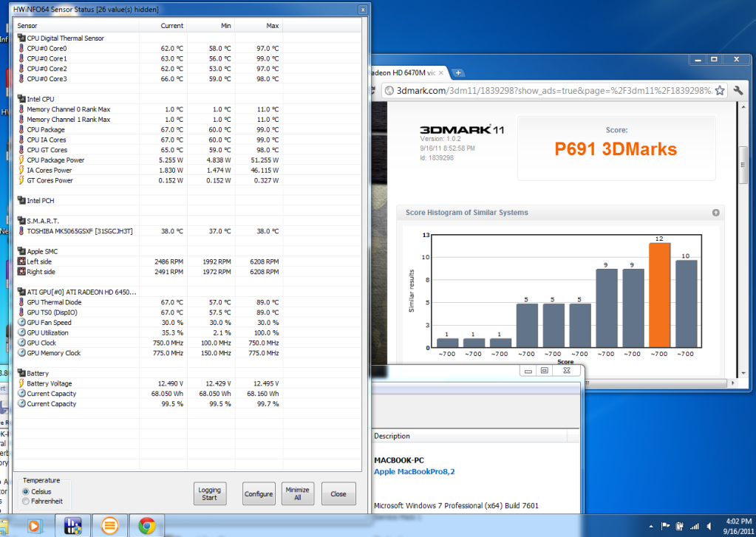
Task: Open the HWiNFO taskbar icon
Action: tap(73, 525)
